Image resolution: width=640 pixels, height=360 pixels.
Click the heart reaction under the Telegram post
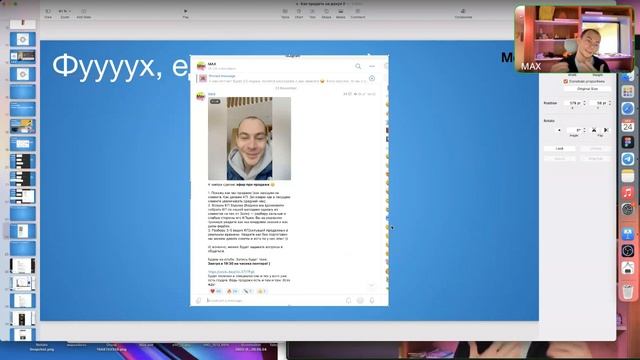tap(216, 291)
